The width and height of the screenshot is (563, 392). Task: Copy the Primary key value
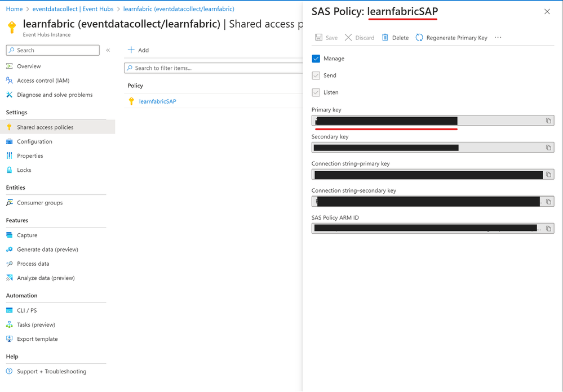548,121
